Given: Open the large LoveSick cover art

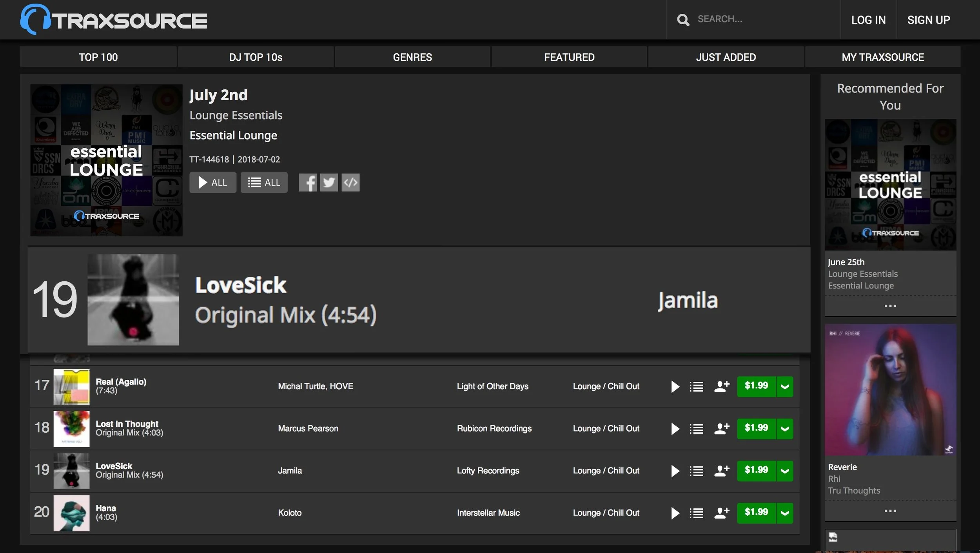Looking at the screenshot, I should coord(133,300).
